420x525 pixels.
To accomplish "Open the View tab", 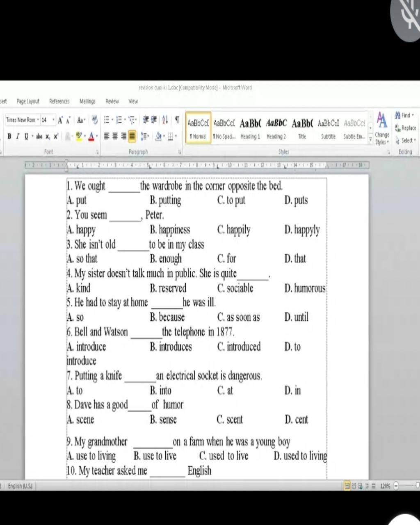I will [133, 101].
